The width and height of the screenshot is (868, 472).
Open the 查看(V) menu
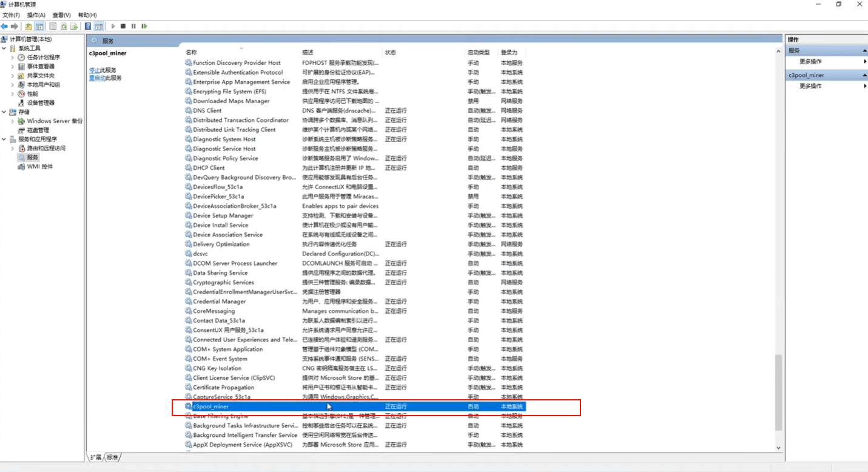coord(61,15)
